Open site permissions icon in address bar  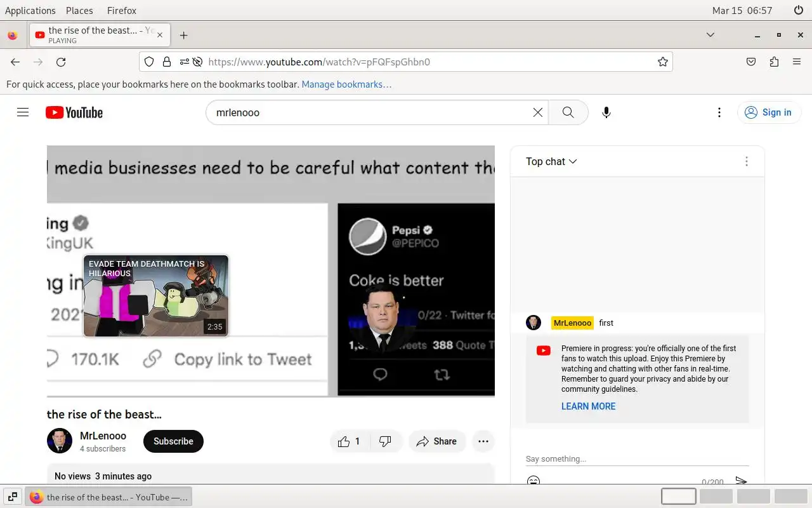pyautogui.click(x=184, y=62)
